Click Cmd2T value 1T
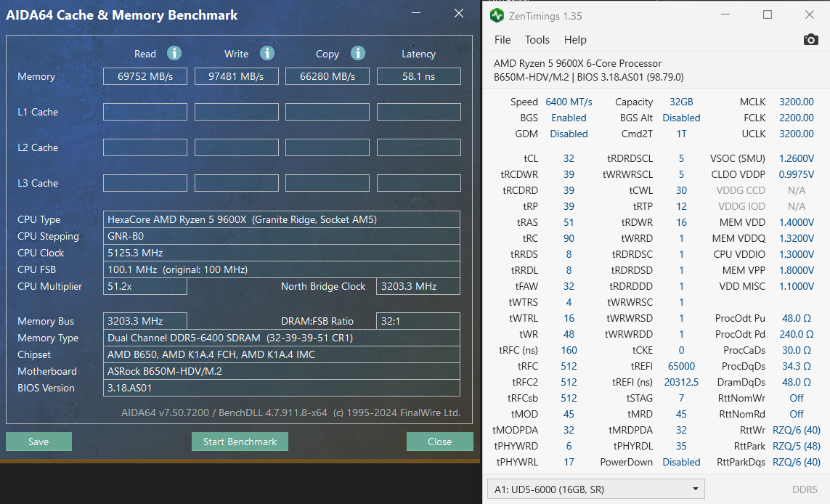Screen dimensions: 830x504 [x=681, y=134]
